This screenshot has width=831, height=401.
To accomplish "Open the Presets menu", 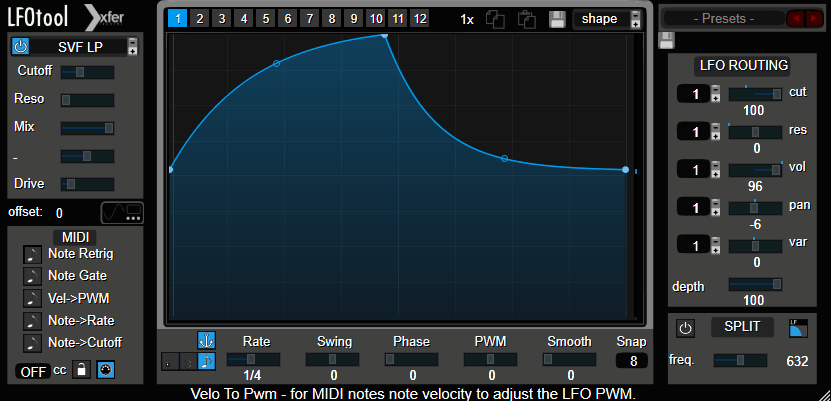I will tap(724, 19).
